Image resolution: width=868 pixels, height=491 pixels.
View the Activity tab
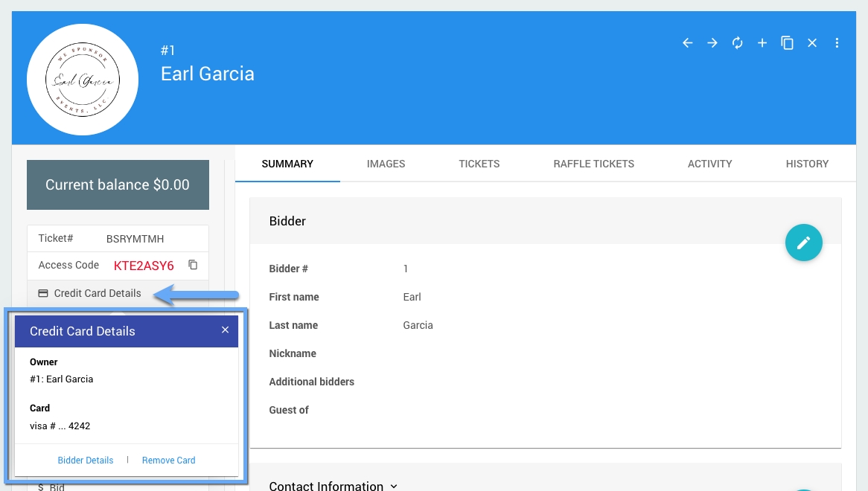pos(709,164)
